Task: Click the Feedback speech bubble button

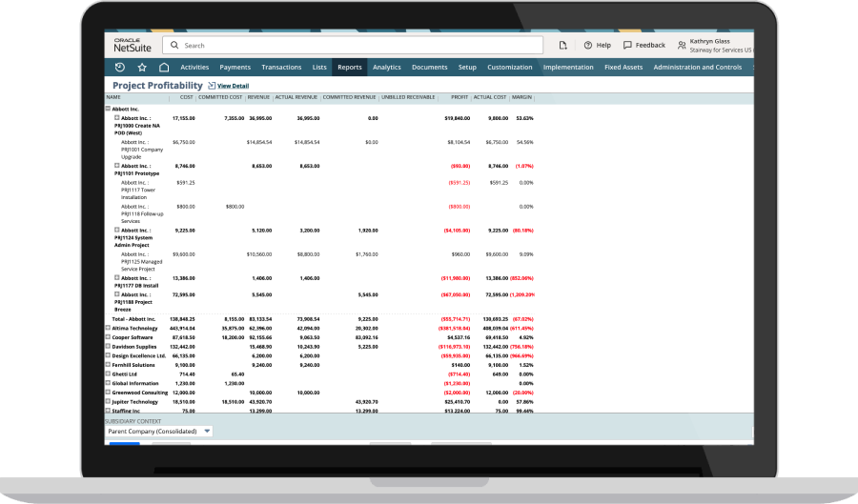Action: point(644,45)
